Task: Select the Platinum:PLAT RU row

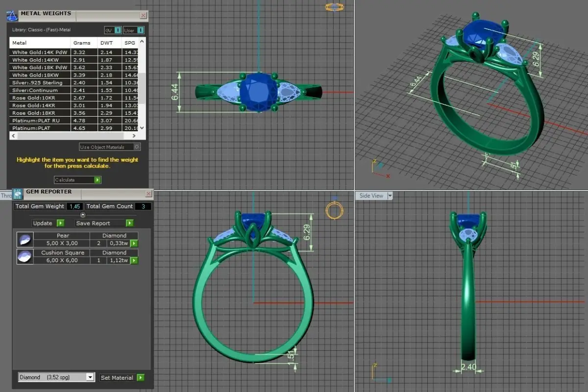Action: click(74, 121)
